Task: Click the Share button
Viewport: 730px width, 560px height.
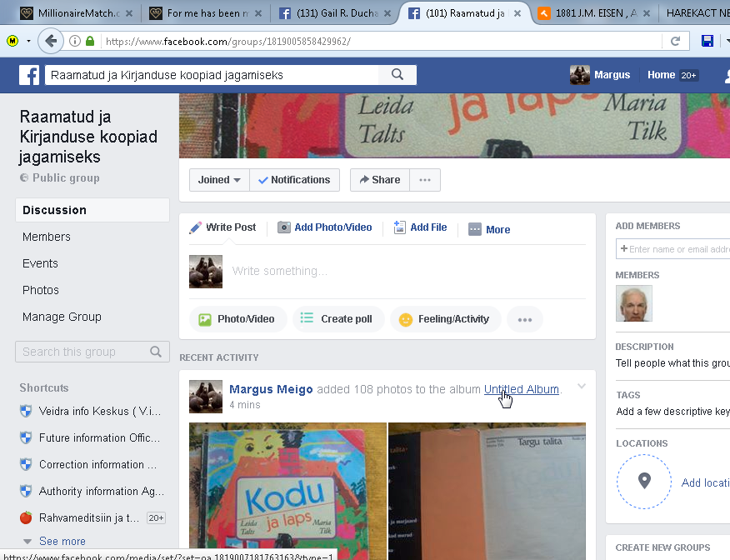Action: 380,180
